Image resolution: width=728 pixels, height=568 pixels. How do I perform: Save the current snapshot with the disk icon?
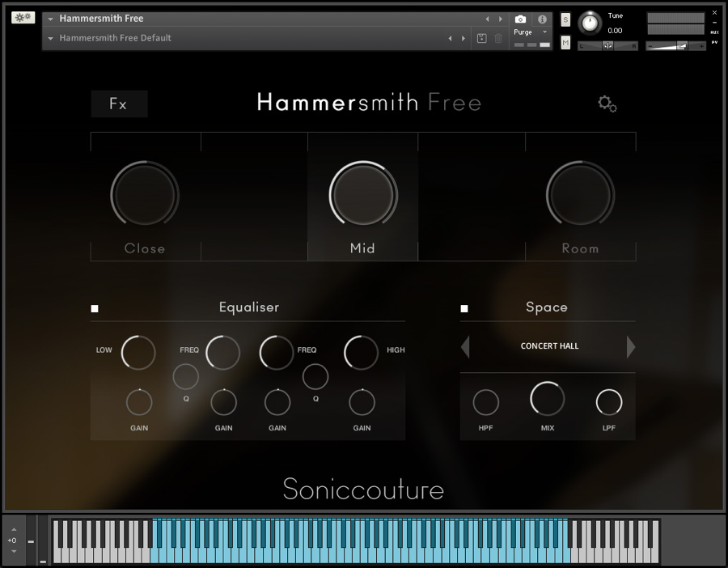click(x=482, y=39)
